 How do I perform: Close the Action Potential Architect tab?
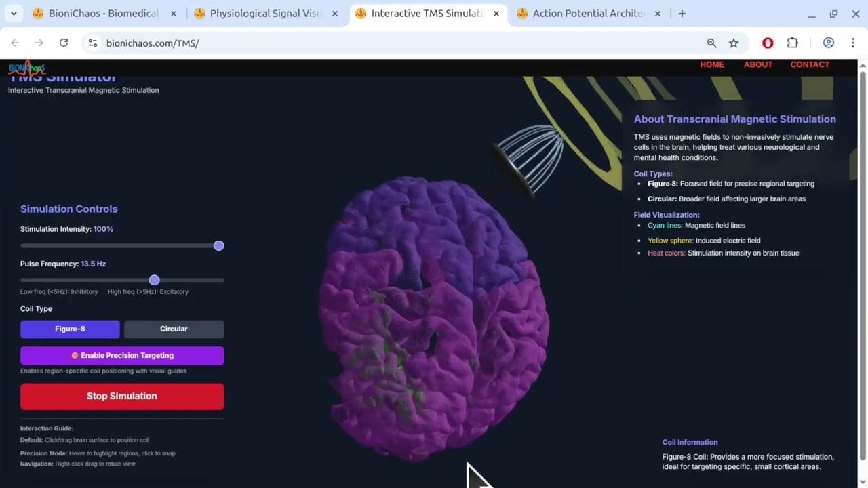(658, 14)
